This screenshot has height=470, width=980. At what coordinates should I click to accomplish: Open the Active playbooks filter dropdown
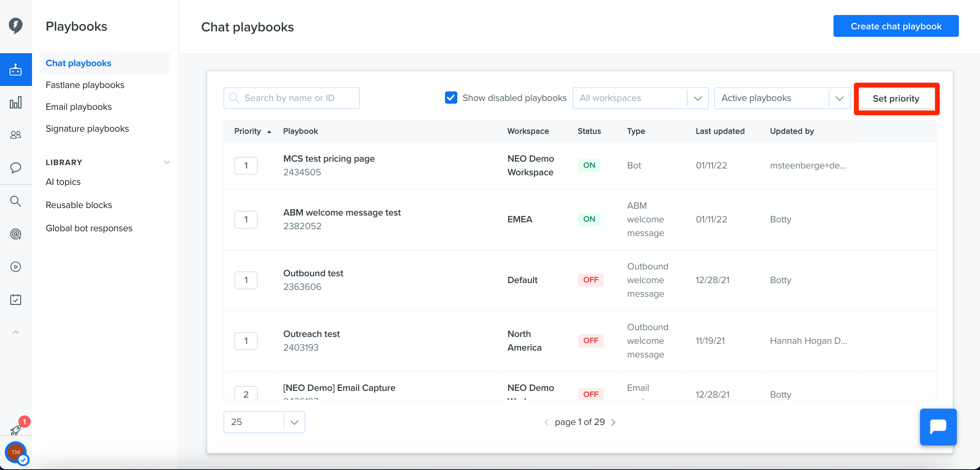click(x=782, y=98)
